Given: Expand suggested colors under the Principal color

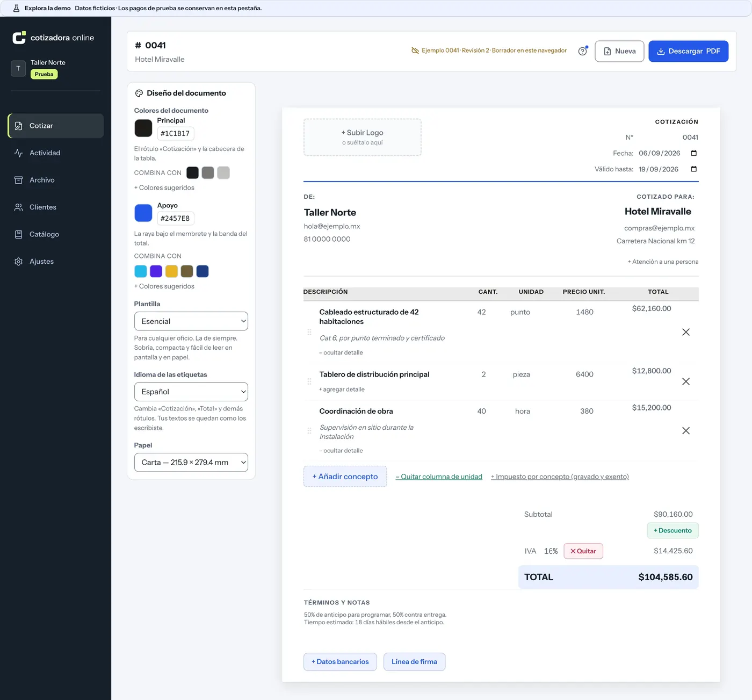Looking at the screenshot, I should coord(164,188).
